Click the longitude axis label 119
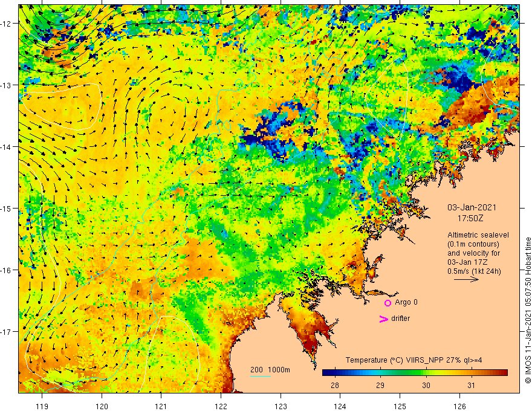The width and height of the screenshot is (532, 411). [42, 406]
